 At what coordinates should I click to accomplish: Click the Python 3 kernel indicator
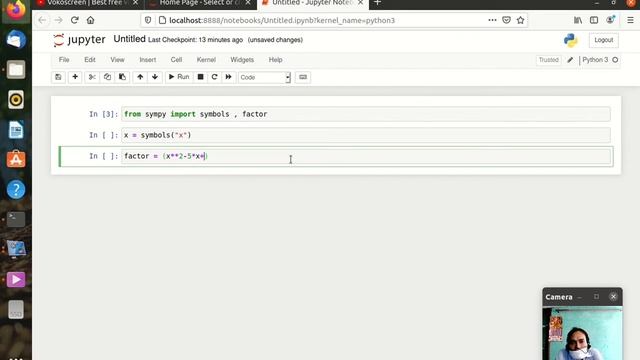coord(595,60)
